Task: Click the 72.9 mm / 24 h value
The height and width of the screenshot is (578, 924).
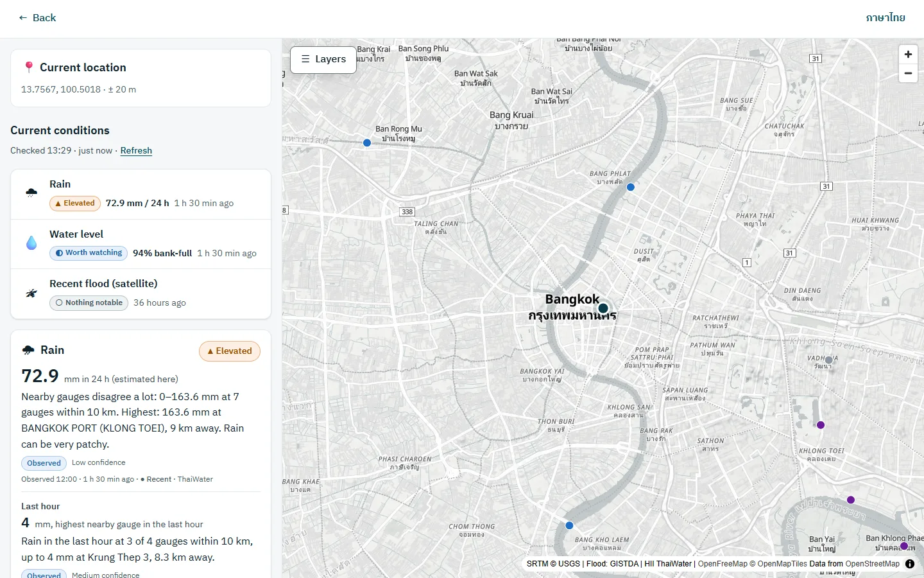Action: click(x=137, y=203)
